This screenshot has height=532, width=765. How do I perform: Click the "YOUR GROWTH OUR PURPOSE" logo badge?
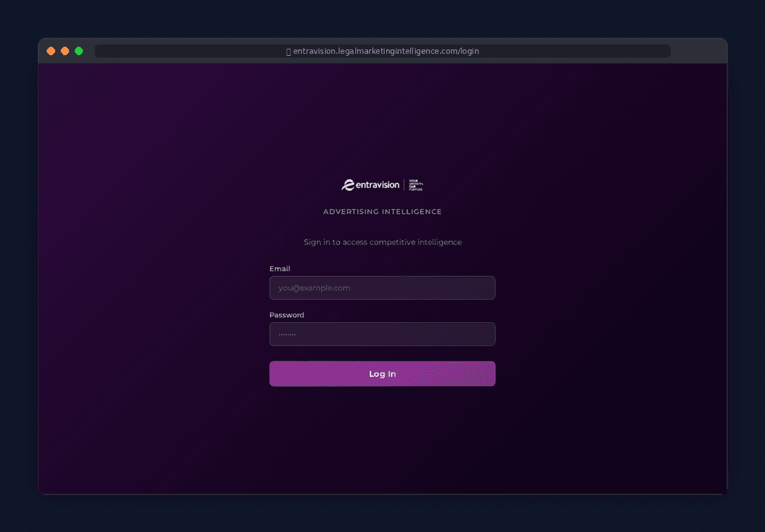click(415, 184)
